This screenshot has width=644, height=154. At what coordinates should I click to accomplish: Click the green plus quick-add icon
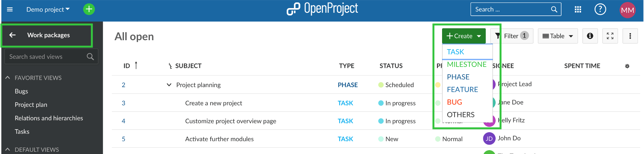[89, 9]
